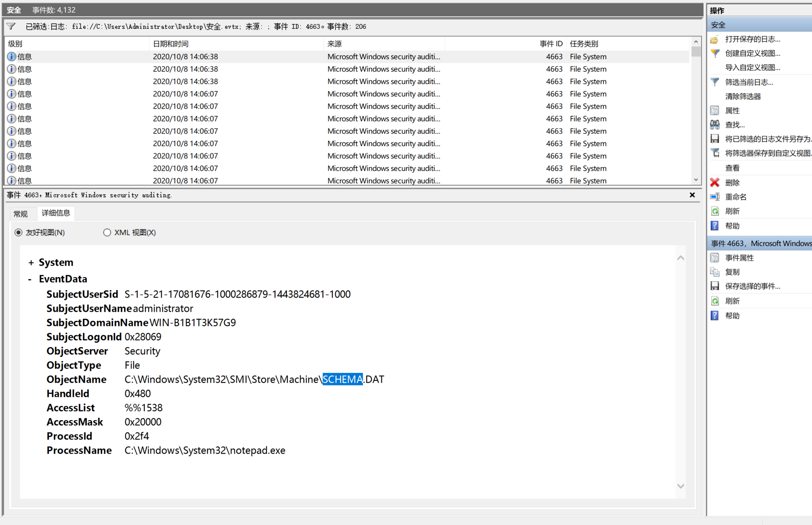This screenshot has width=812, height=525.
Task: Select the XML view radio button
Action: click(x=107, y=233)
